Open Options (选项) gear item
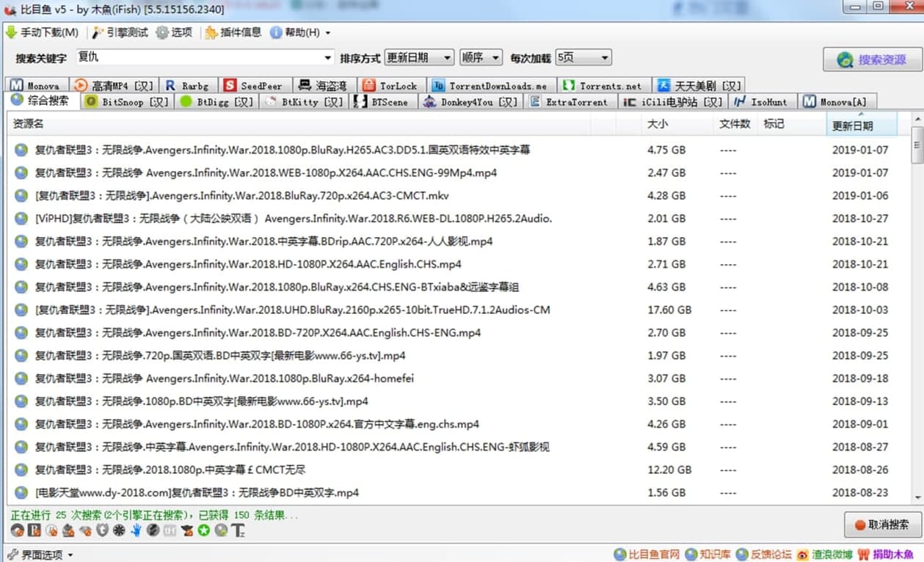The image size is (924, 562). (x=174, y=32)
